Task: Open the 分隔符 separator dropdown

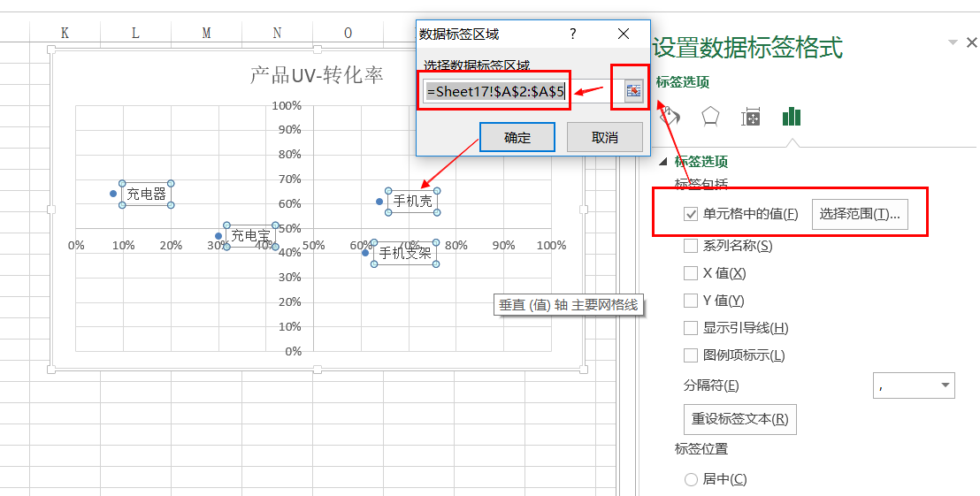Action: (914, 385)
